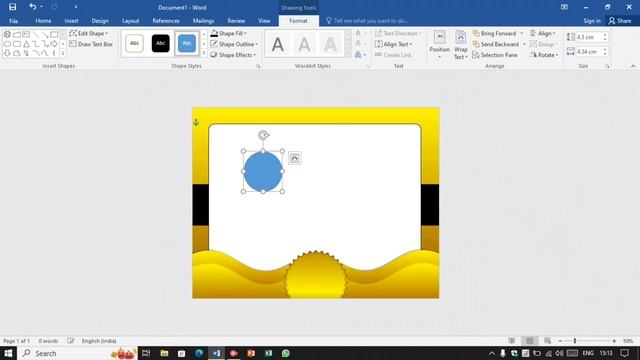640x360 pixels.
Task: Collapse the ribbon with the arrow
Action: click(633, 66)
